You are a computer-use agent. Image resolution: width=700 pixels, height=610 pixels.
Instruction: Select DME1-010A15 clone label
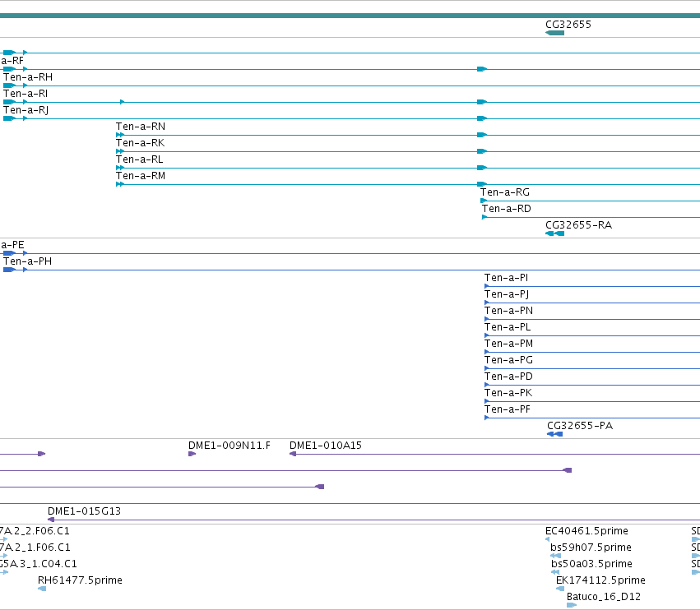(x=326, y=446)
